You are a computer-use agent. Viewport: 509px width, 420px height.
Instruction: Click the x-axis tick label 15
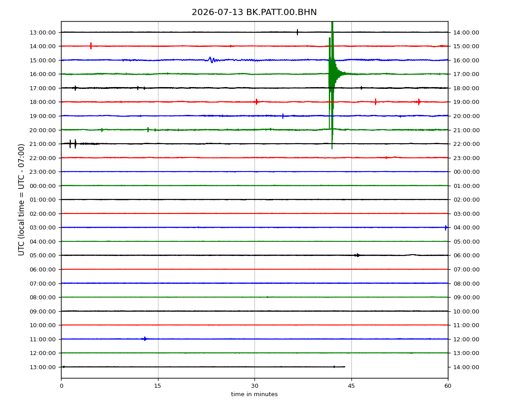[158, 386]
